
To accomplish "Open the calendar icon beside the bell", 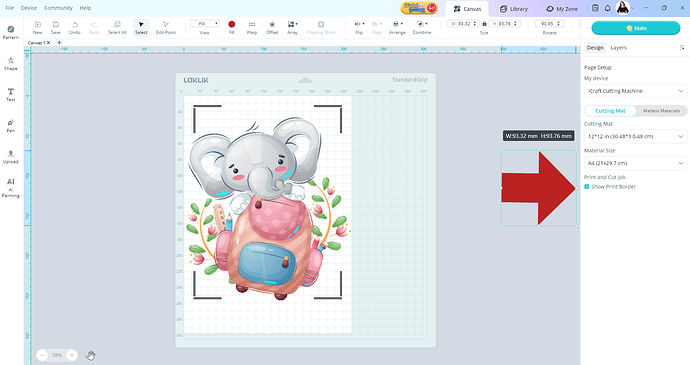I will (x=595, y=8).
